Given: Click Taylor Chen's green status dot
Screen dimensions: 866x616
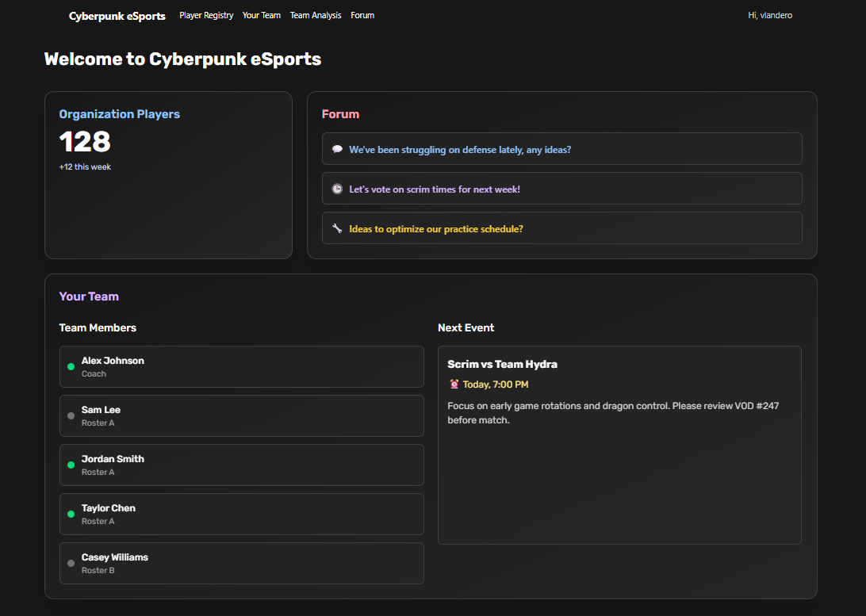Looking at the screenshot, I should coord(71,515).
